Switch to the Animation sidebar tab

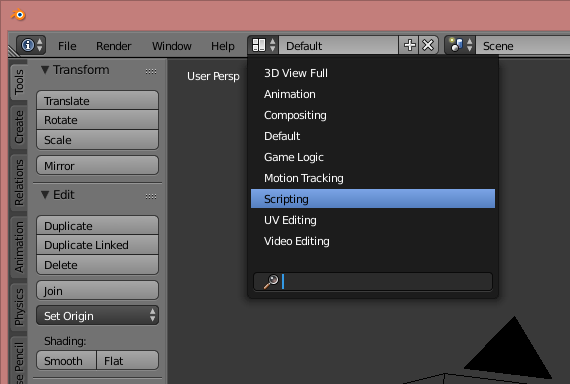pyautogui.click(x=19, y=247)
